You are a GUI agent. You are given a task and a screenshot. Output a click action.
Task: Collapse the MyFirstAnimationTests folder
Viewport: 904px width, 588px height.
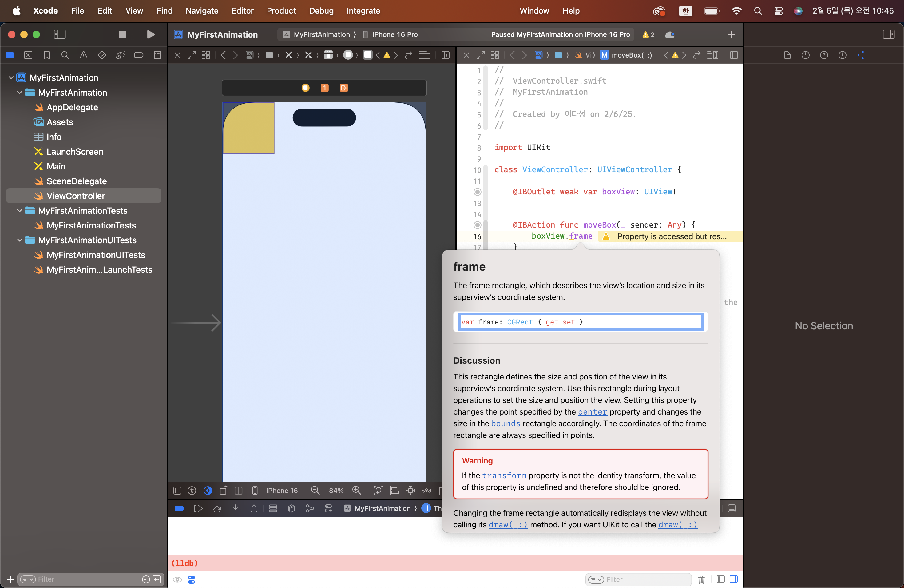(20, 211)
